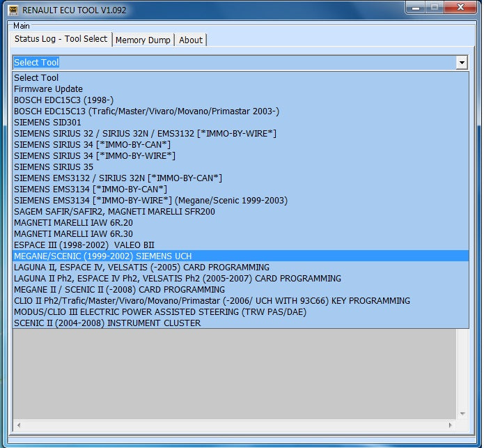Click the Renault ECU Tool title bar icon

coord(13,10)
